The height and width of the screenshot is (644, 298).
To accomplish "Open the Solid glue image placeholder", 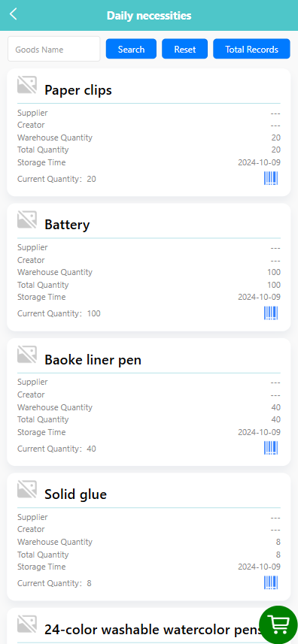I will [27, 489].
